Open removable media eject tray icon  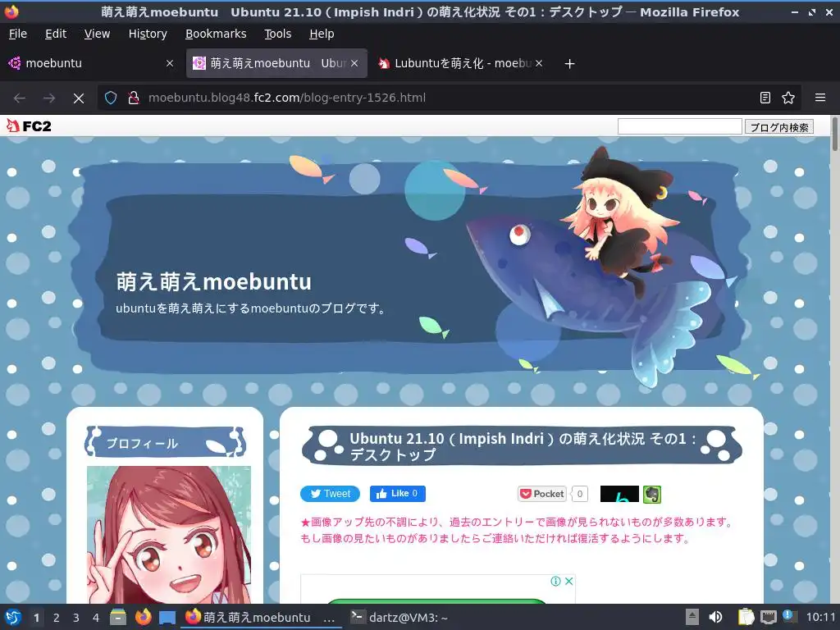tap(692, 618)
